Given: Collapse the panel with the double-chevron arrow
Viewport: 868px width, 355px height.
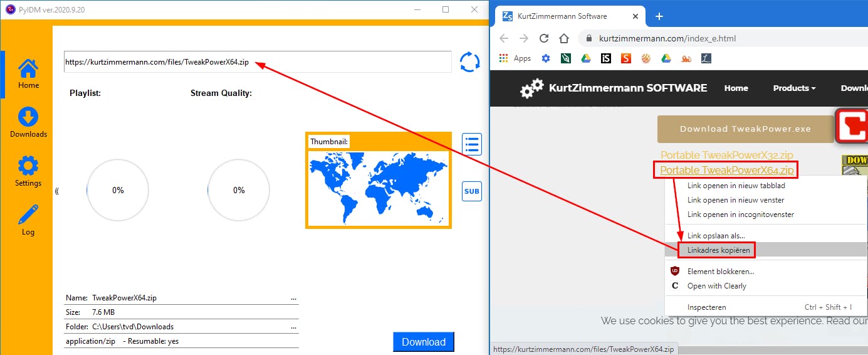Looking at the screenshot, I should coord(56,191).
